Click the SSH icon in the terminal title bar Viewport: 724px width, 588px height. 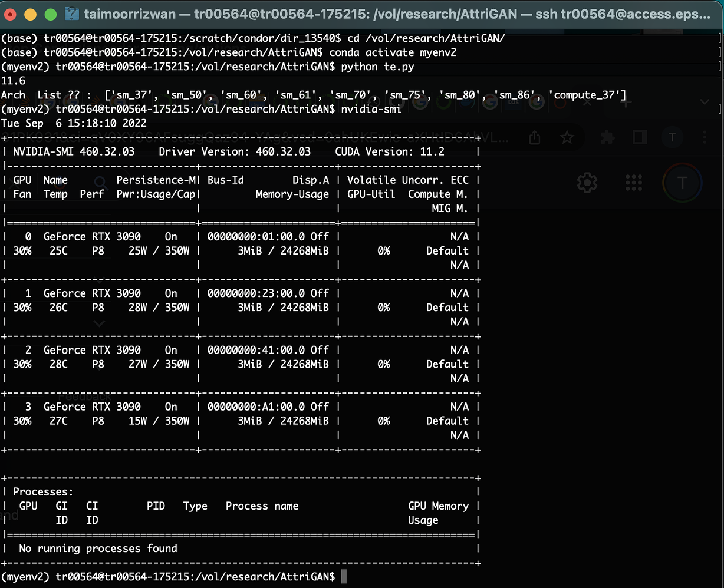click(72, 13)
